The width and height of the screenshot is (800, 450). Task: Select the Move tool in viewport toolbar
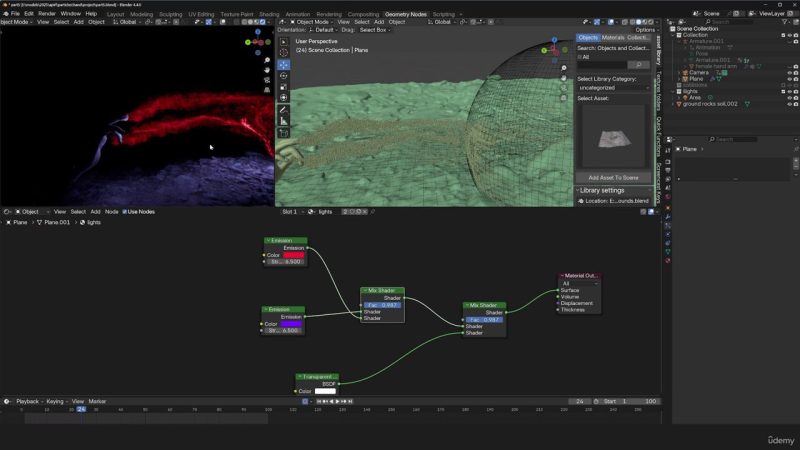284,64
